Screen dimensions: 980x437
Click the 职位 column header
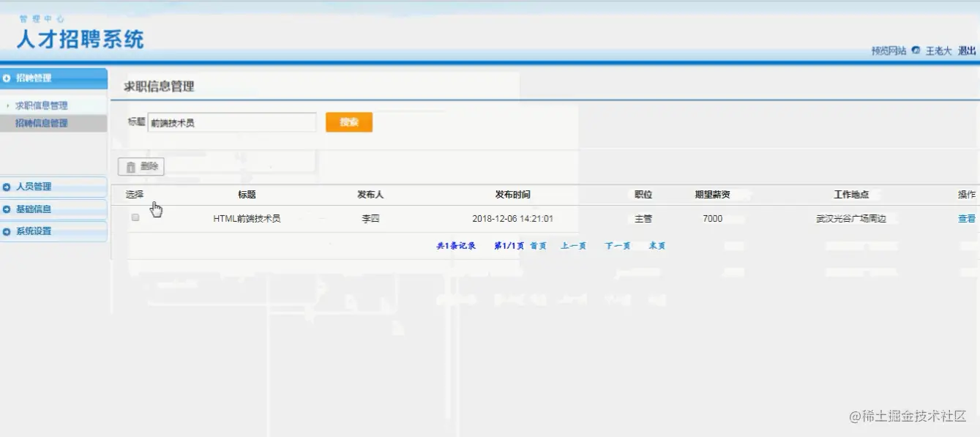click(643, 195)
